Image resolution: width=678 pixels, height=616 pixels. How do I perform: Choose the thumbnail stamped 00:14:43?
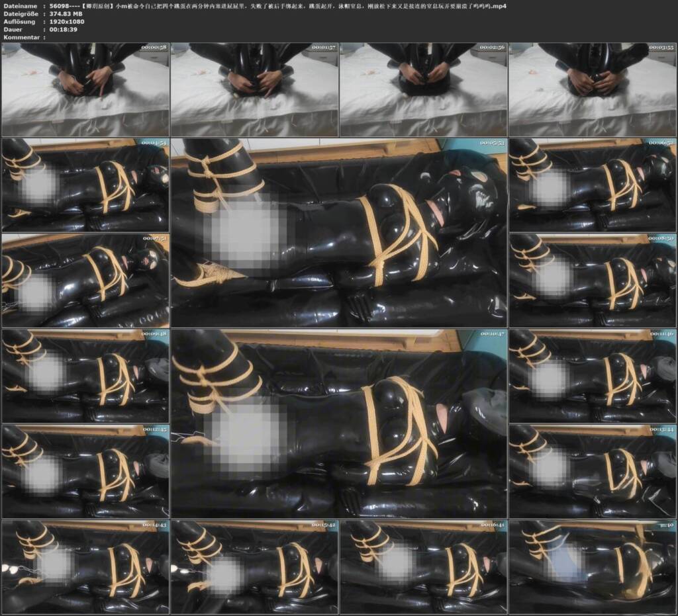(85, 567)
